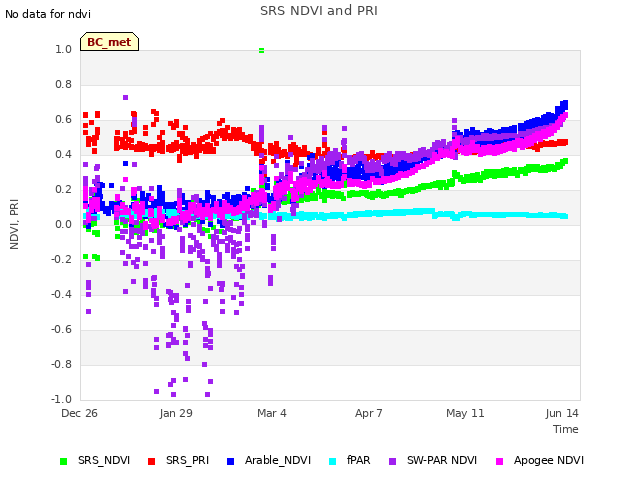Click the 0.0 y-axis tick label
Viewport: 640px width, 480px height.
click(64, 224)
